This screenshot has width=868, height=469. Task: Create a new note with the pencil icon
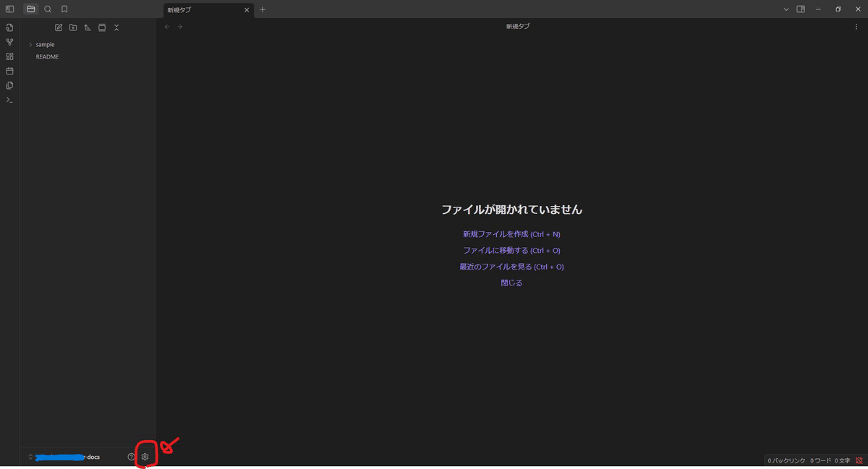tap(59, 27)
